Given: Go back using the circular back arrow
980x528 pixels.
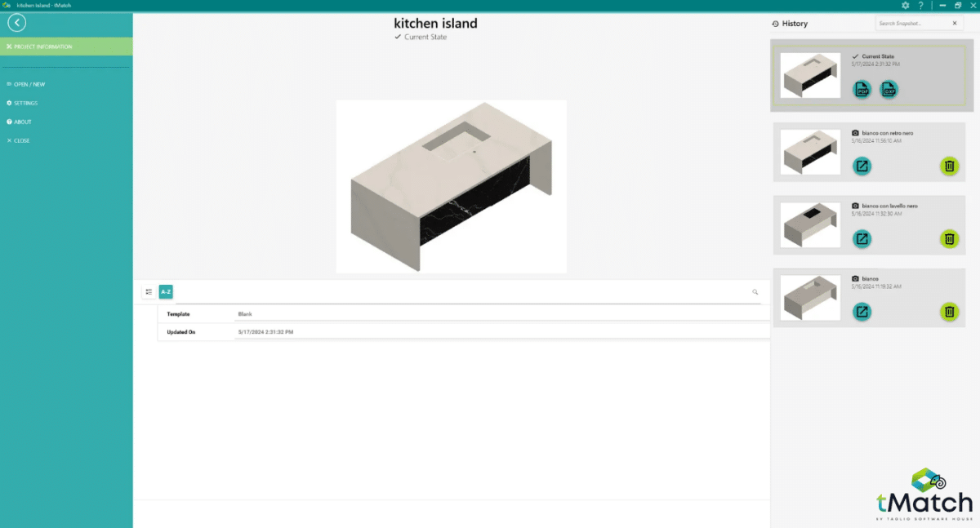Looking at the screenshot, I should point(16,22).
